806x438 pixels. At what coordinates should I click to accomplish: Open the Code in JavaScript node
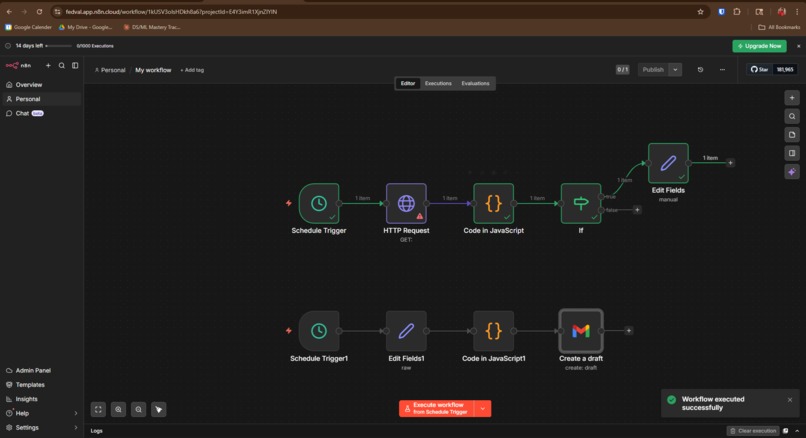(x=493, y=204)
